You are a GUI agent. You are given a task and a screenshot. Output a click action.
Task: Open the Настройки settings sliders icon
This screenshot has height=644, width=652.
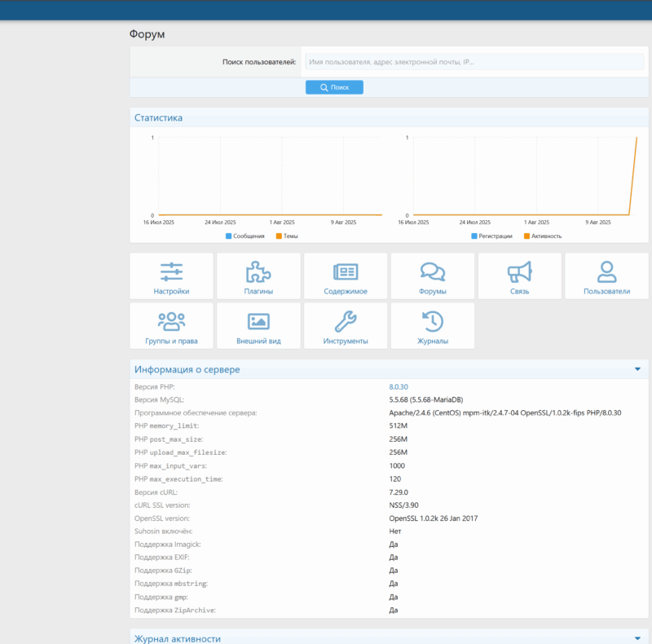(x=171, y=271)
